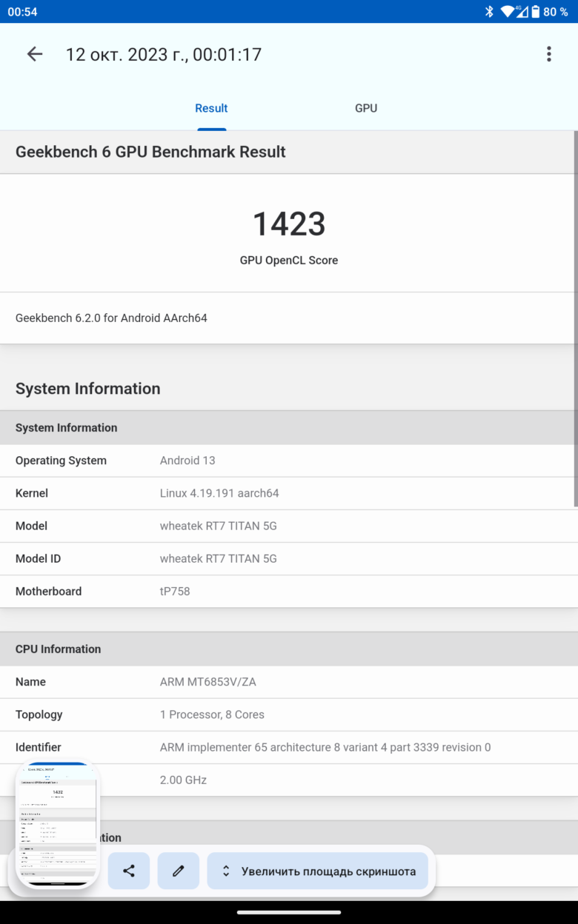Select the tP758 motherboard value
Screen dimensions: 578x924
tap(175, 591)
